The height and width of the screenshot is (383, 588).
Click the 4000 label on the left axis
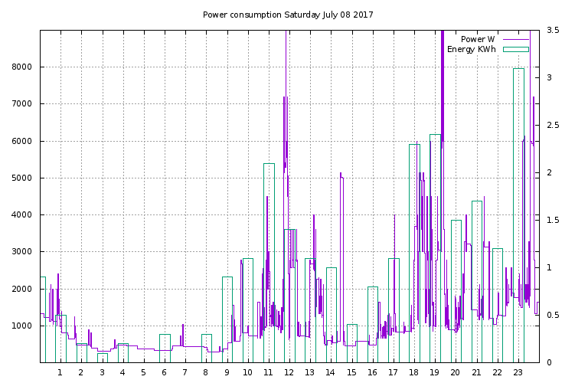click(21, 215)
